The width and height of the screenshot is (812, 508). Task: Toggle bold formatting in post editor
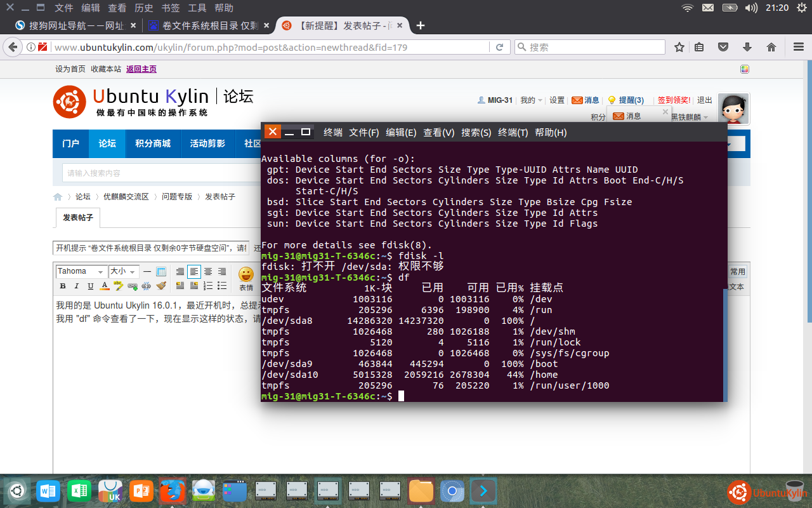(x=63, y=286)
